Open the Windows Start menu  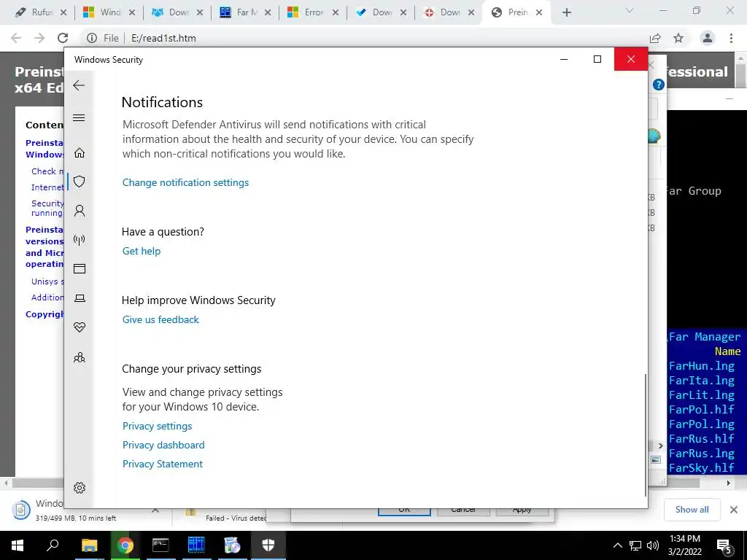click(18, 545)
